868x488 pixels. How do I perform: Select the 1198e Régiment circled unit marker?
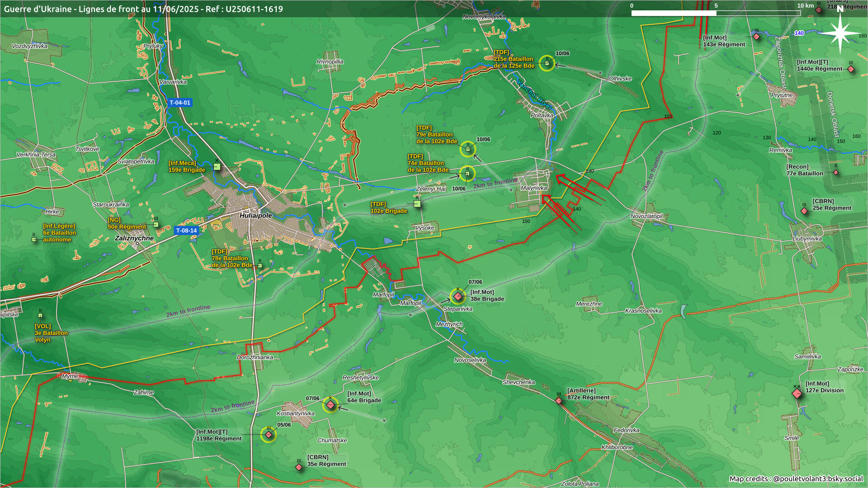click(x=269, y=435)
